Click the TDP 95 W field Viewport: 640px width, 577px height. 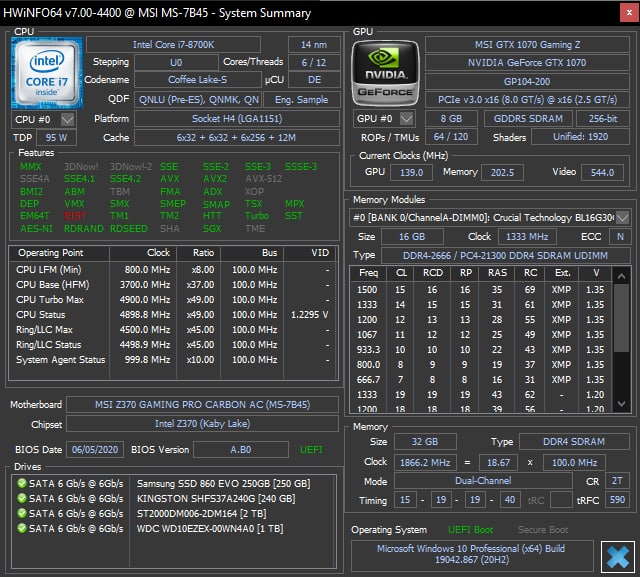56,138
